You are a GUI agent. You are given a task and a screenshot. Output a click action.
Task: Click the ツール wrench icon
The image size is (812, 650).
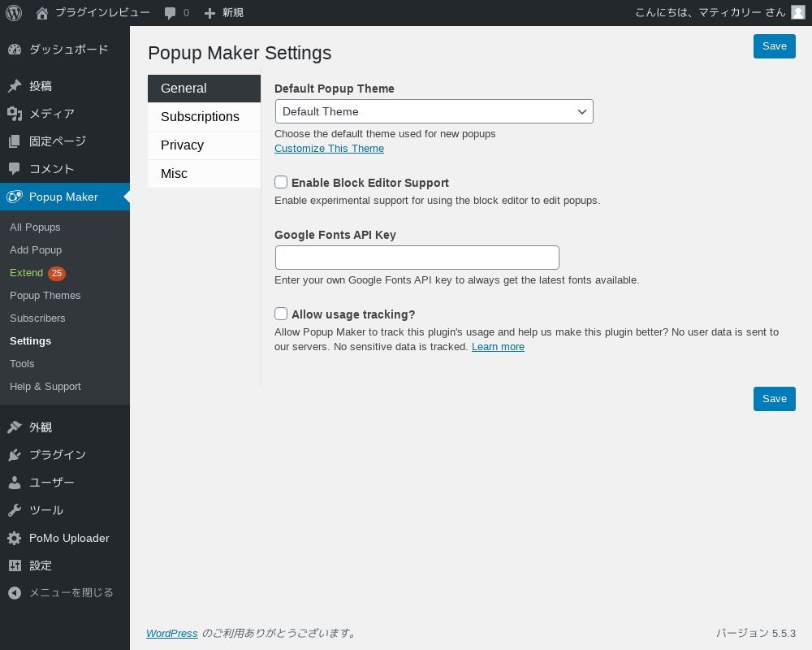15,510
